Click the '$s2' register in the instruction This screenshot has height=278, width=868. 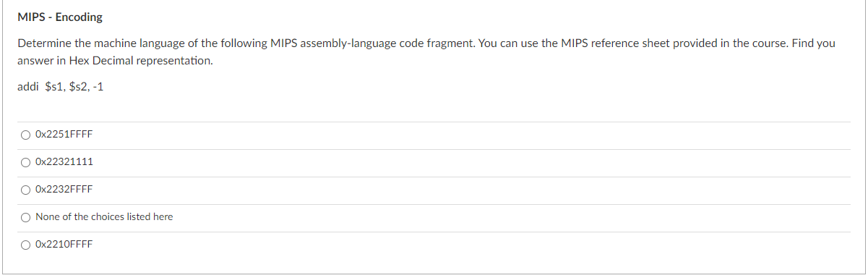pyautogui.click(x=79, y=87)
